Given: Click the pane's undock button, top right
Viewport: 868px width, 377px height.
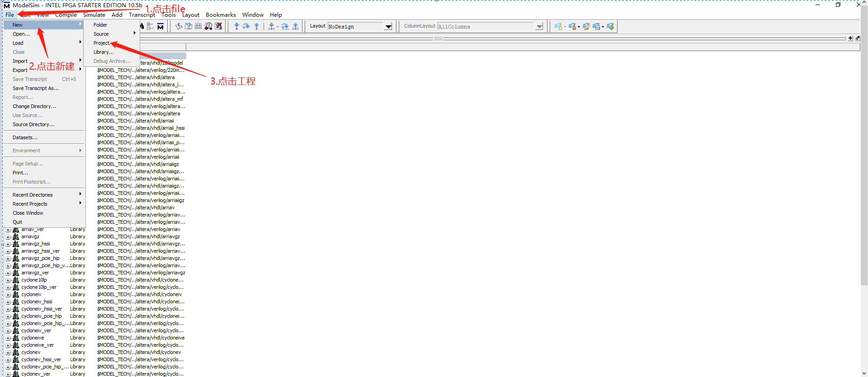Looking at the screenshot, I should tap(858, 38).
